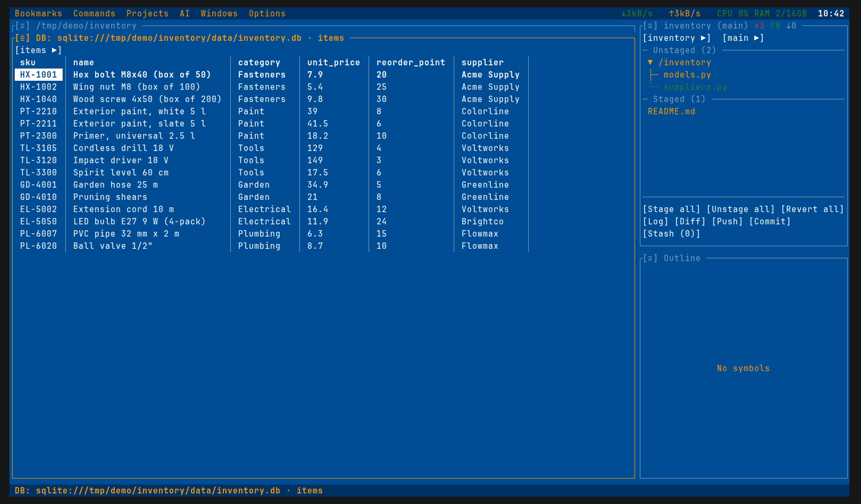Click the Stage all button
Screen dimensions: 861x504
coord(671,209)
